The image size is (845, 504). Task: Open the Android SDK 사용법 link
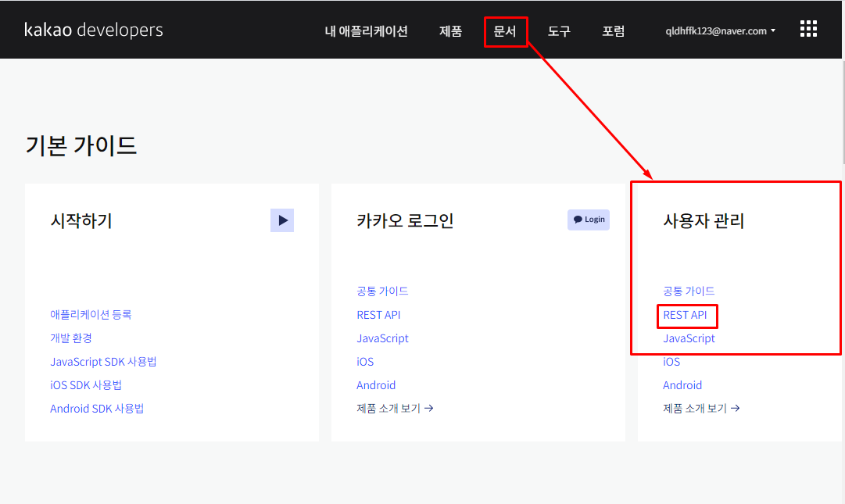[x=96, y=409]
